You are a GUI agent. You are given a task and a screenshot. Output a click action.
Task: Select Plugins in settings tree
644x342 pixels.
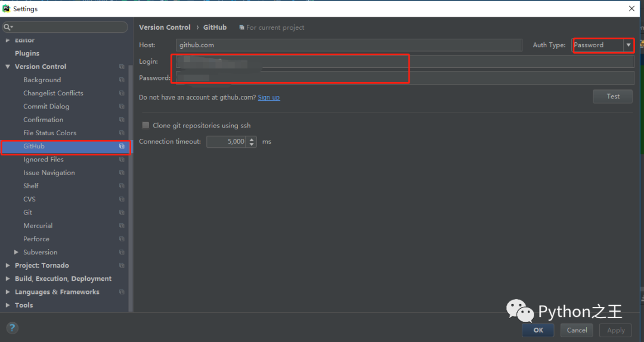27,54
